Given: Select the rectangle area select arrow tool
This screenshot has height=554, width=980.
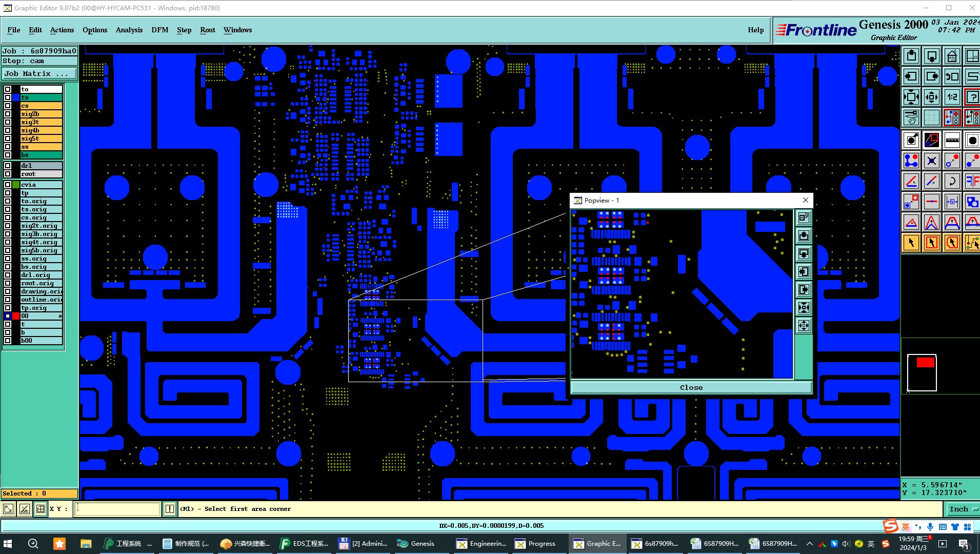Looking at the screenshot, I should point(932,242).
